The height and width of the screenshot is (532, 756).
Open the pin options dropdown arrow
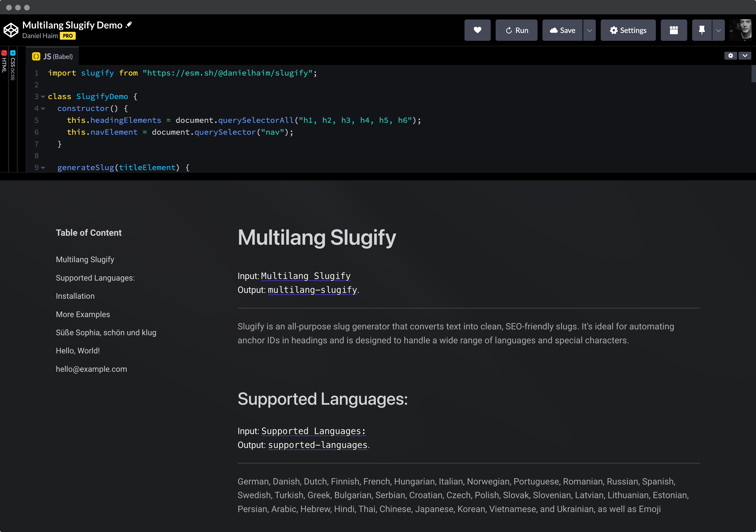(x=718, y=30)
